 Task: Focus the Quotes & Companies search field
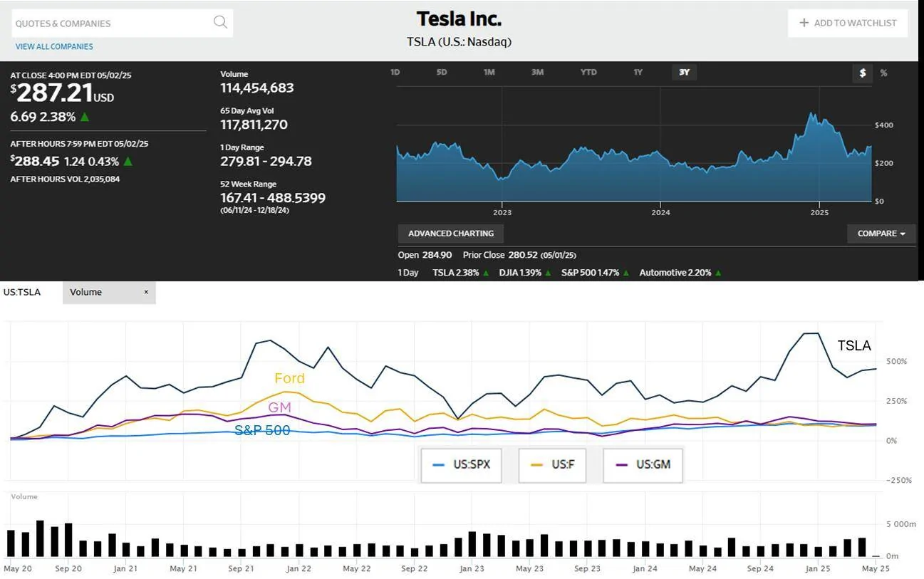tap(123, 23)
